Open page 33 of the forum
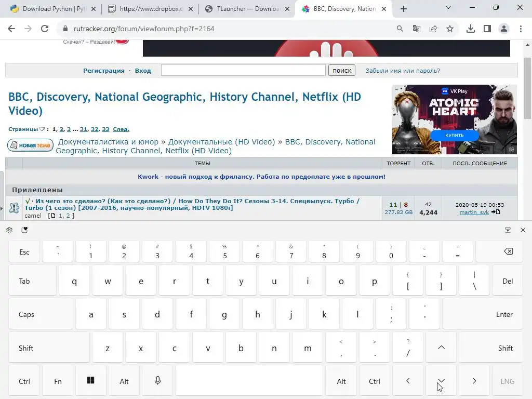Screen dimensions: 532x399 pos(105,129)
